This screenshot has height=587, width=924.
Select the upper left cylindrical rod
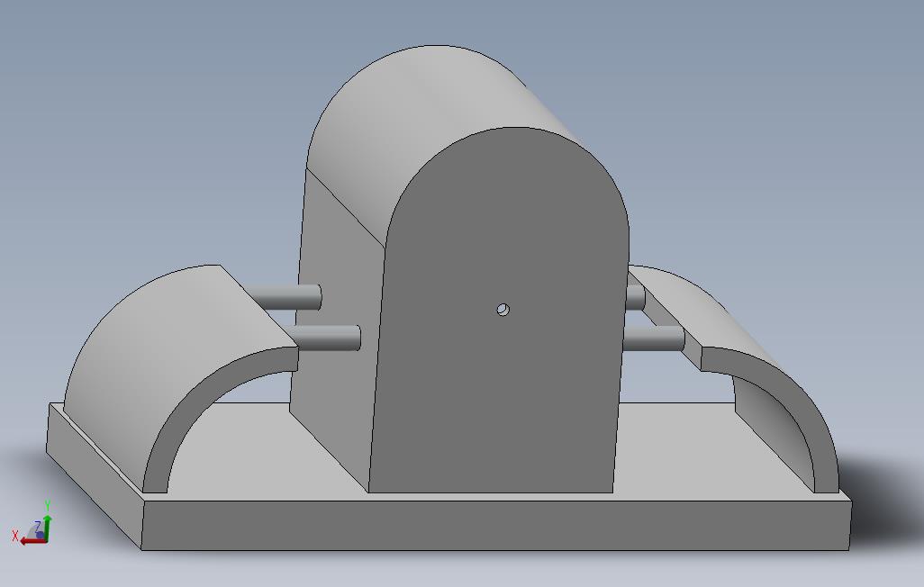pyautogui.click(x=284, y=297)
